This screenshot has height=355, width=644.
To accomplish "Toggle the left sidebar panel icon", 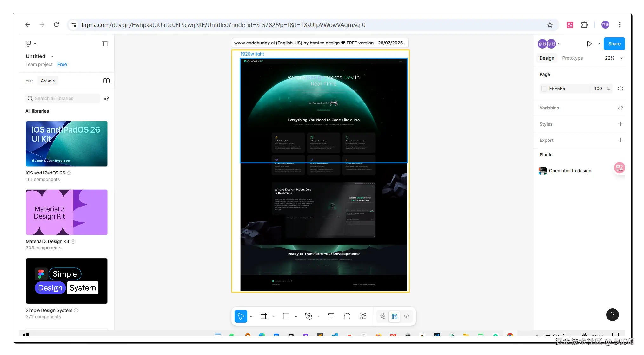I will [x=105, y=44].
